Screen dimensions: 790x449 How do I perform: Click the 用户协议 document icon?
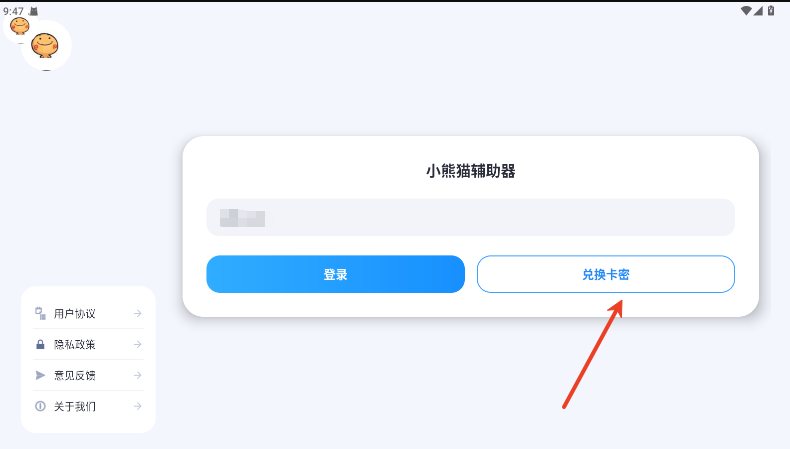[40, 313]
